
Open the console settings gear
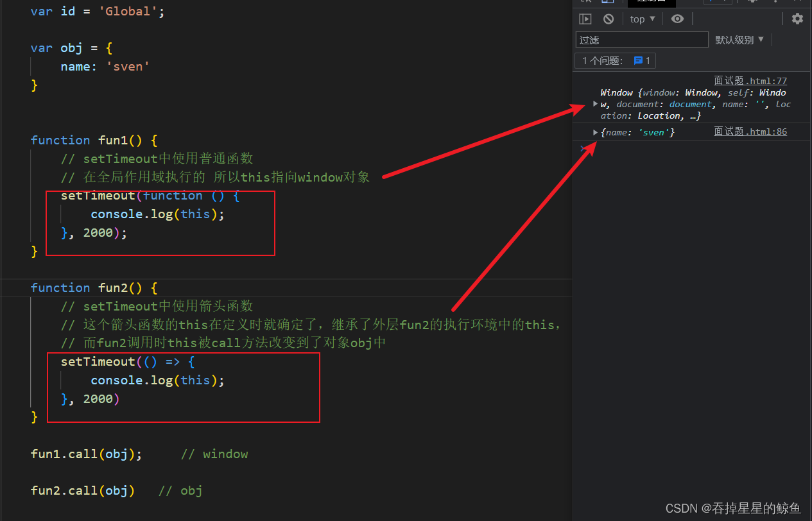coord(797,19)
